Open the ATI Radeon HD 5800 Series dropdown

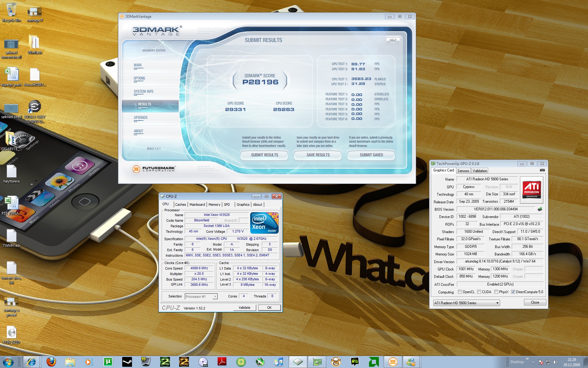click(466, 303)
